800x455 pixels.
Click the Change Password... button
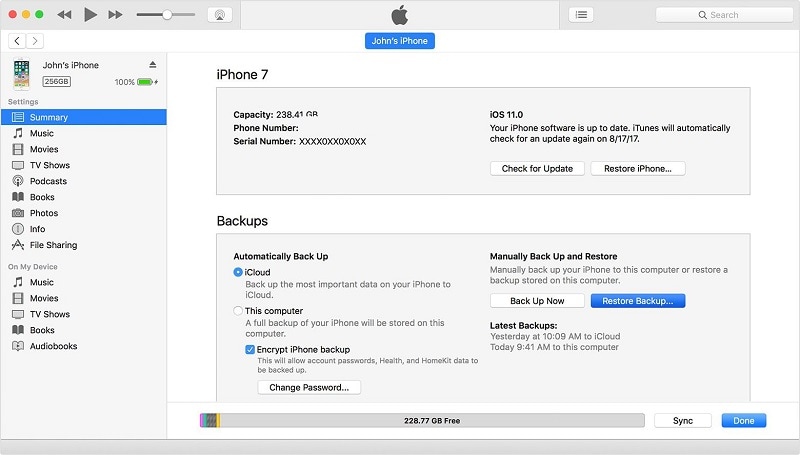click(309, 387)
